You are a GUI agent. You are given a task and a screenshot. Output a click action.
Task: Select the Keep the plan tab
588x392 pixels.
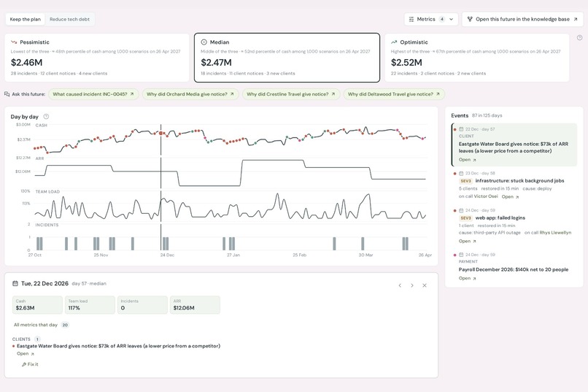click(x=25, y=19)
